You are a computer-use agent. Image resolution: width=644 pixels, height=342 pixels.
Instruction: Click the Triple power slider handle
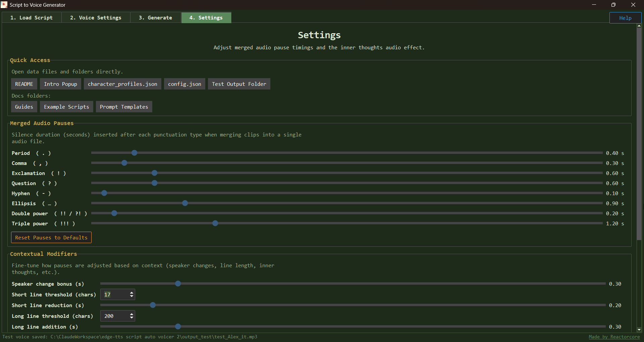(215, 223)
